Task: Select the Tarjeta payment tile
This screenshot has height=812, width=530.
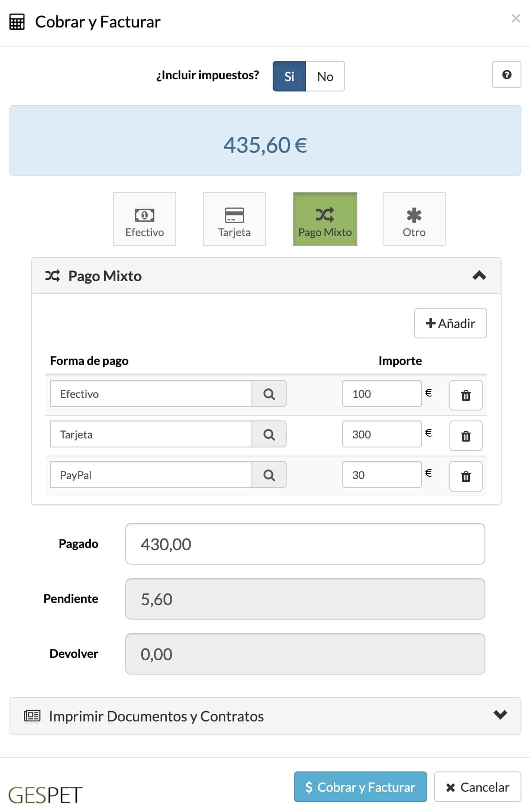Action: click(x=234, y=219)
